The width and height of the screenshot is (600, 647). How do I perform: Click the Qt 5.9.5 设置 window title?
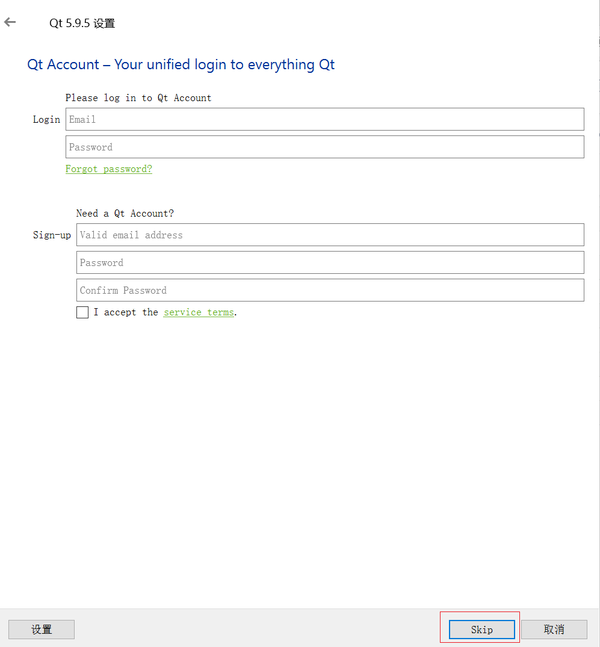(82, 23)
